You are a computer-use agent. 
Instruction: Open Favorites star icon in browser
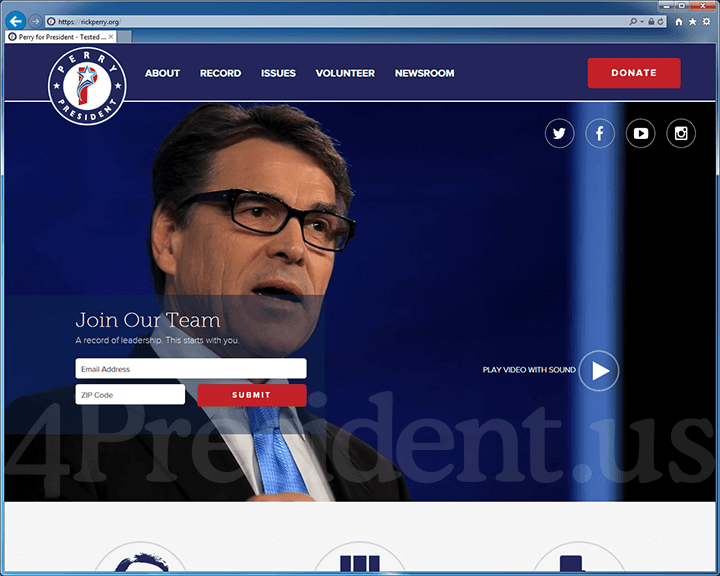(x=692, y=22)
